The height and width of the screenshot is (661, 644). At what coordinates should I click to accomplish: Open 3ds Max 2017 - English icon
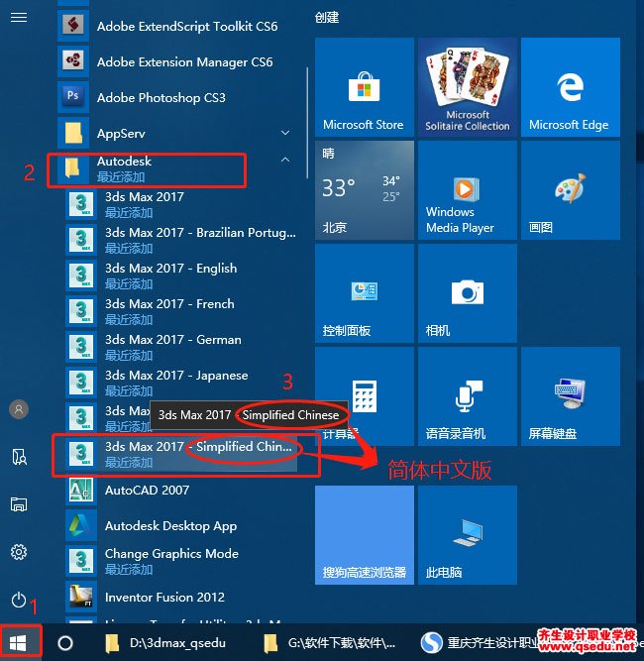coord(81,275)
